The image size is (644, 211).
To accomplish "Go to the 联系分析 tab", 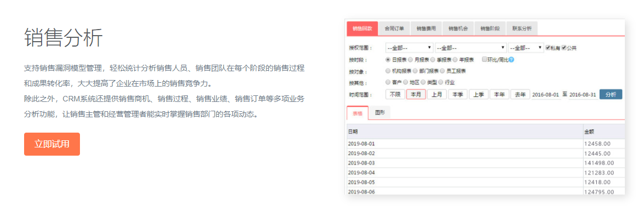I will tap(522, 29).
